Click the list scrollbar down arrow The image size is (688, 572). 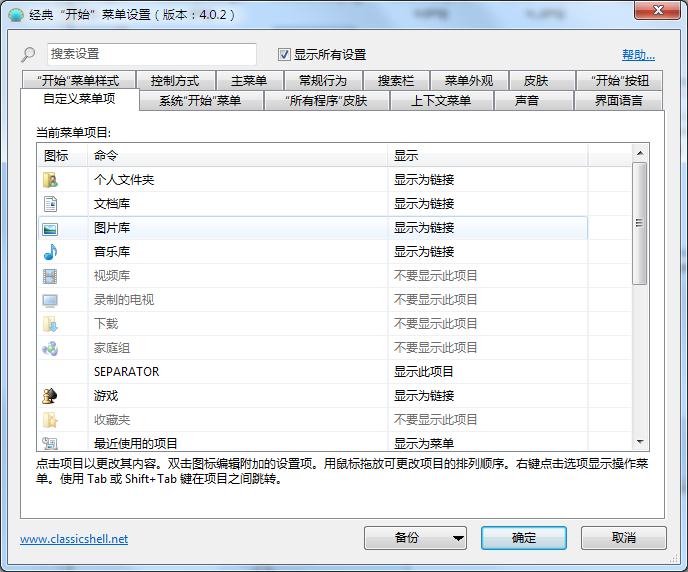640,441
